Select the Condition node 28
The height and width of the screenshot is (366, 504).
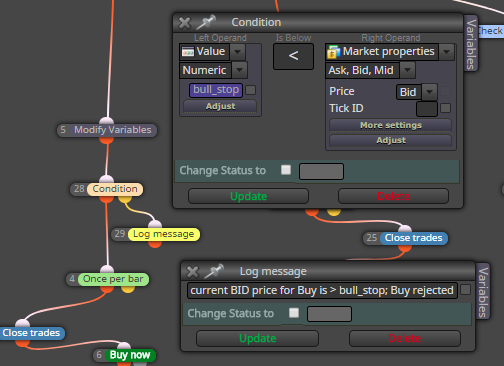pos(107,189)
